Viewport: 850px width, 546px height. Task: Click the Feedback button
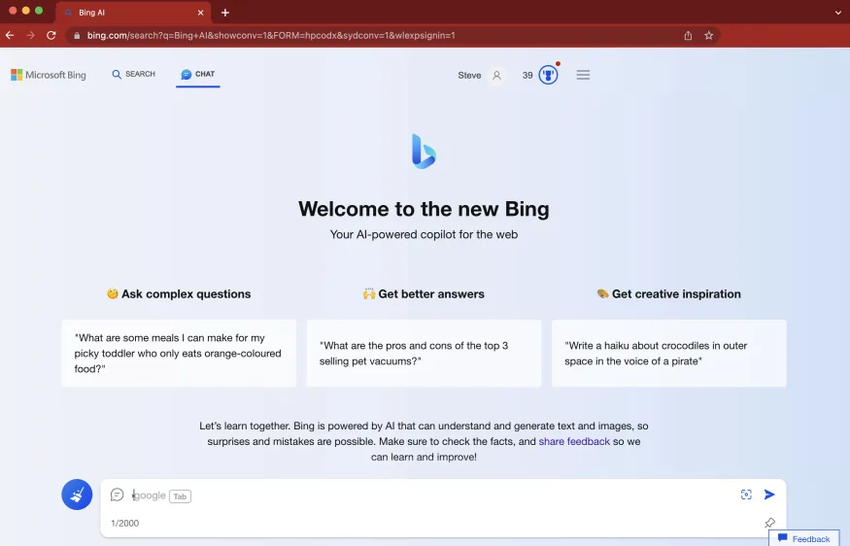[804, 538]
